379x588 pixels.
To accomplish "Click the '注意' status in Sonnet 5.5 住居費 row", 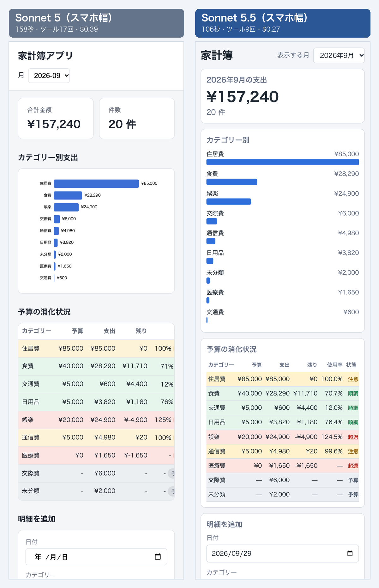I will pyautogui.click(x=353, y=379).
